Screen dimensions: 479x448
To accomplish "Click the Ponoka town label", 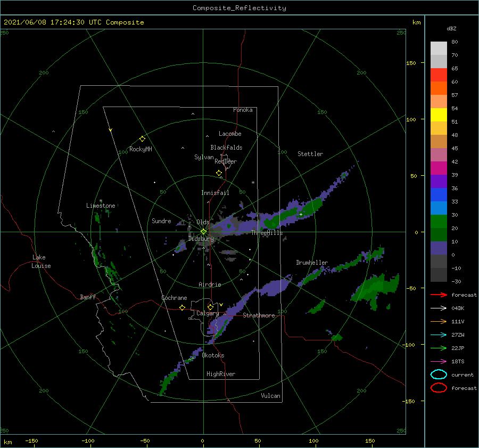I will click(x=243, y=110).
